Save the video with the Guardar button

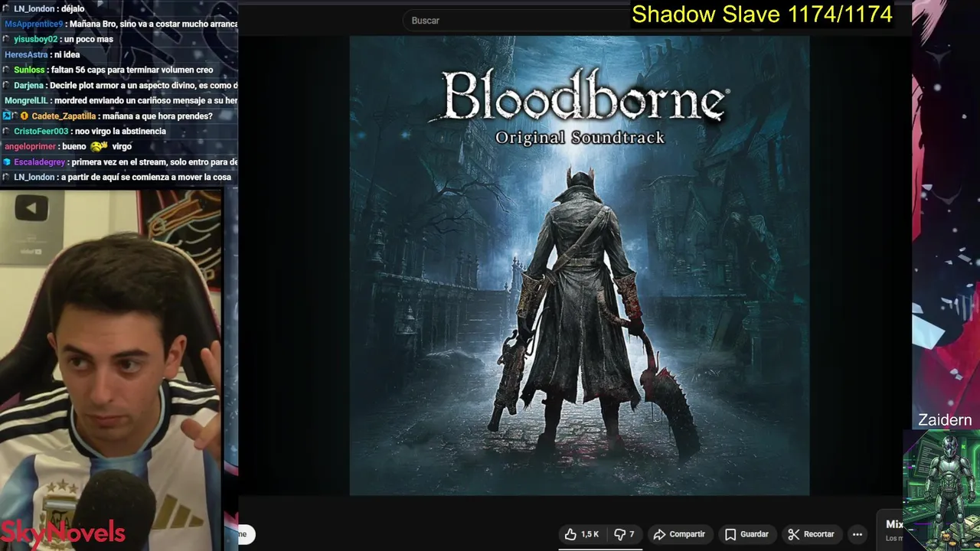746,534
